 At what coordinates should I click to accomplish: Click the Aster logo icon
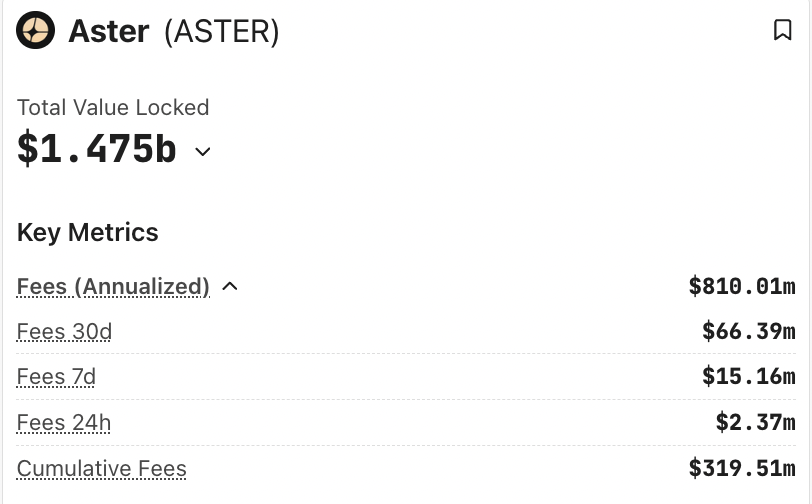pyautogui.click(x=36, y=31)
